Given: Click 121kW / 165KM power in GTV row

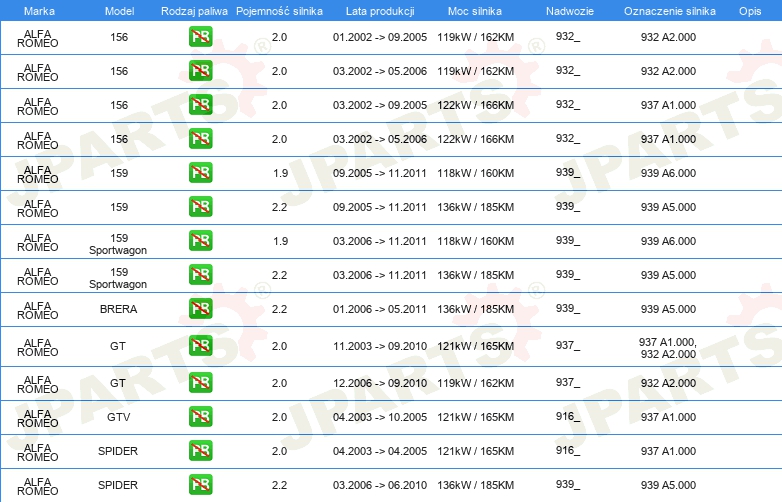Looking at the screenshot, I should (475, 417).
